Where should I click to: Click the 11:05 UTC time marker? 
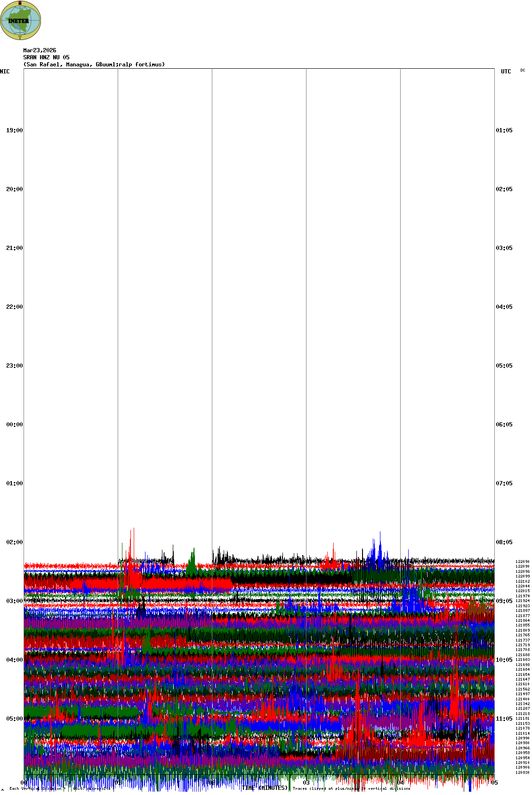coord(504,719)
